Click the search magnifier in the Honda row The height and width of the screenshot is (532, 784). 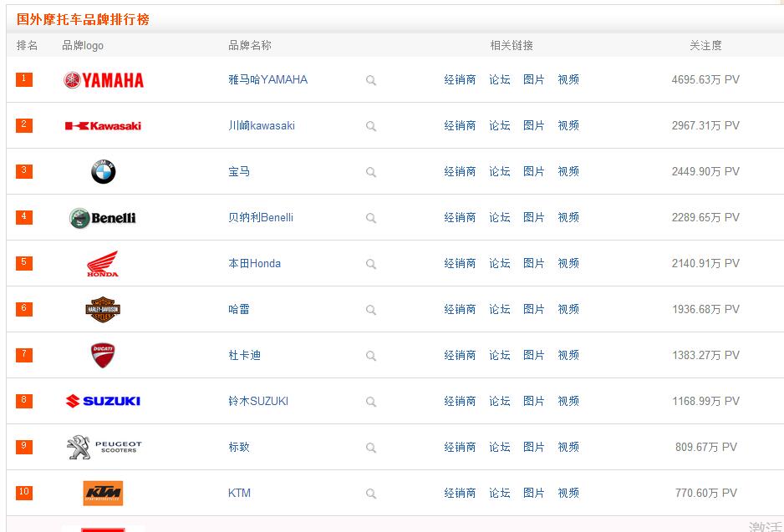click(370, 264)
